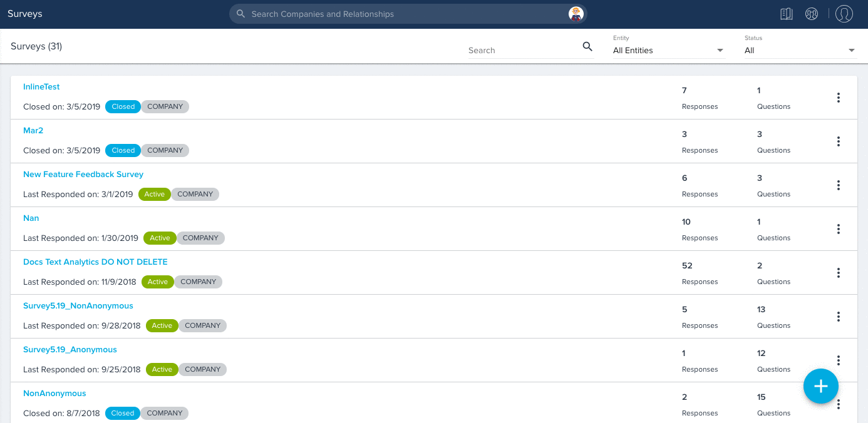868x423 pixels.
Task: Click 10 Responses on Nan survey
Action: [700, 229]
